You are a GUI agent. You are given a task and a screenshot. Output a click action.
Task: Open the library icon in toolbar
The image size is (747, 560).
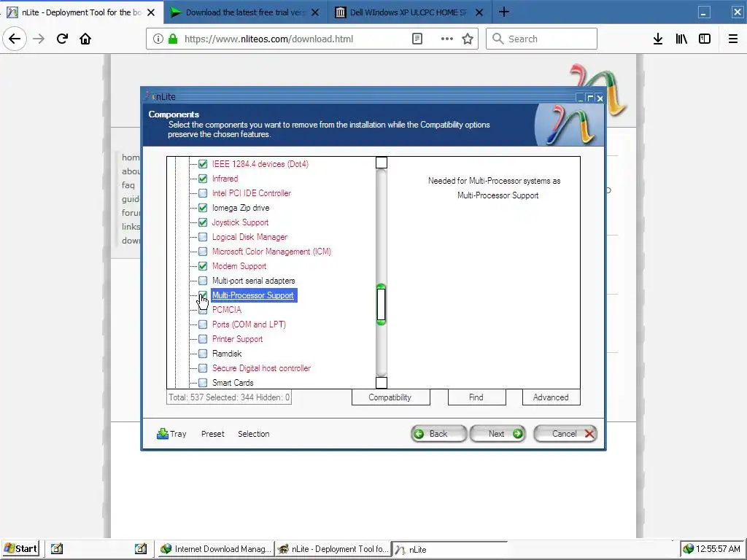click(x=681, y=39)
